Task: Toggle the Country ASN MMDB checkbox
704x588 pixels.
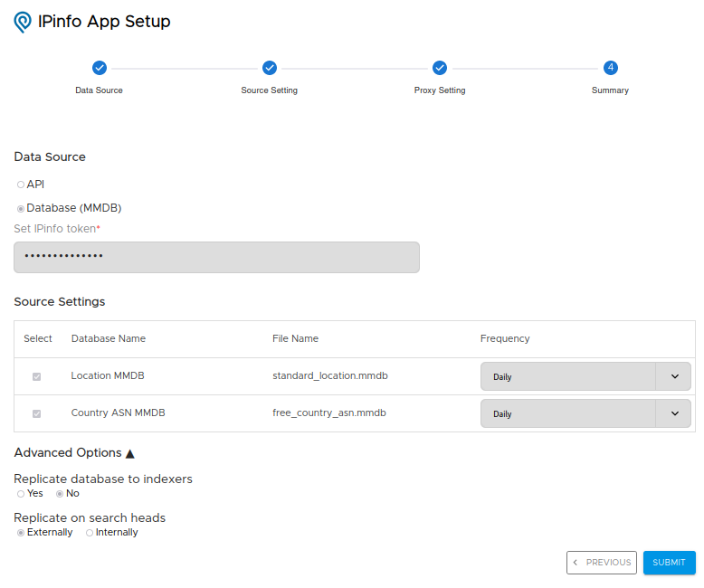Action: coord(37,413)
